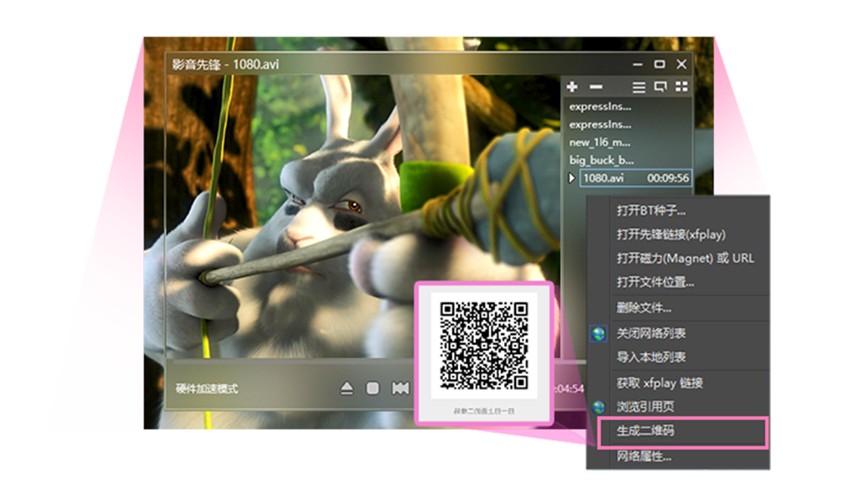868x488 pixels.
Task: Skip to the previous track
Action: pos(400,388)
